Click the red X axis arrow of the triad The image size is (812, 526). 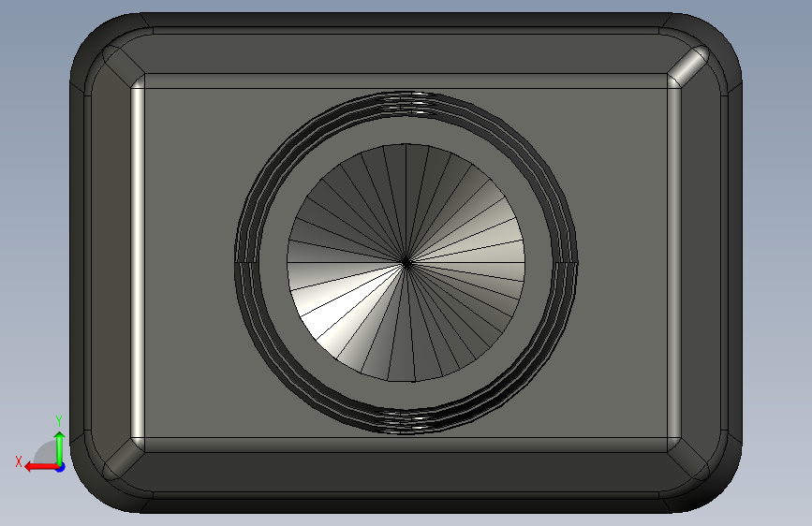pyautogui.click(x=41, y=467)
